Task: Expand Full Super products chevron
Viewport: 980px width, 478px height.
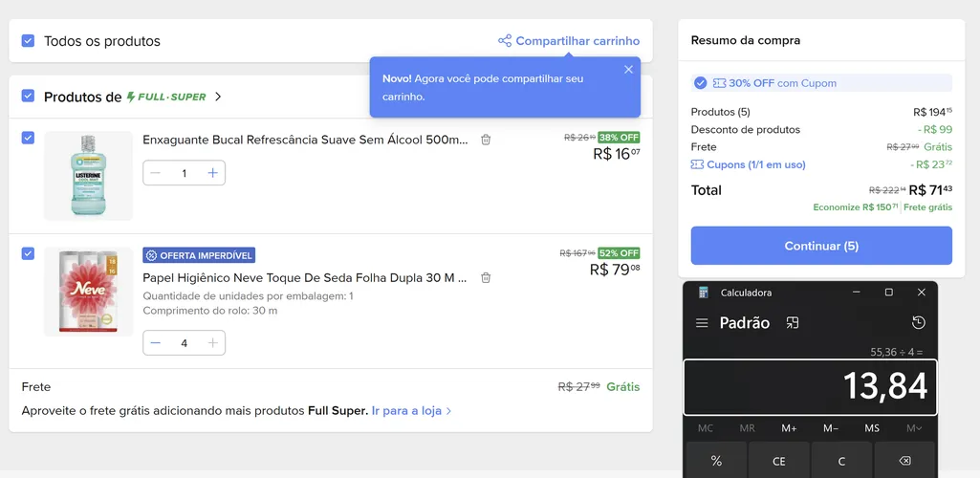Action: pos(217,97)
